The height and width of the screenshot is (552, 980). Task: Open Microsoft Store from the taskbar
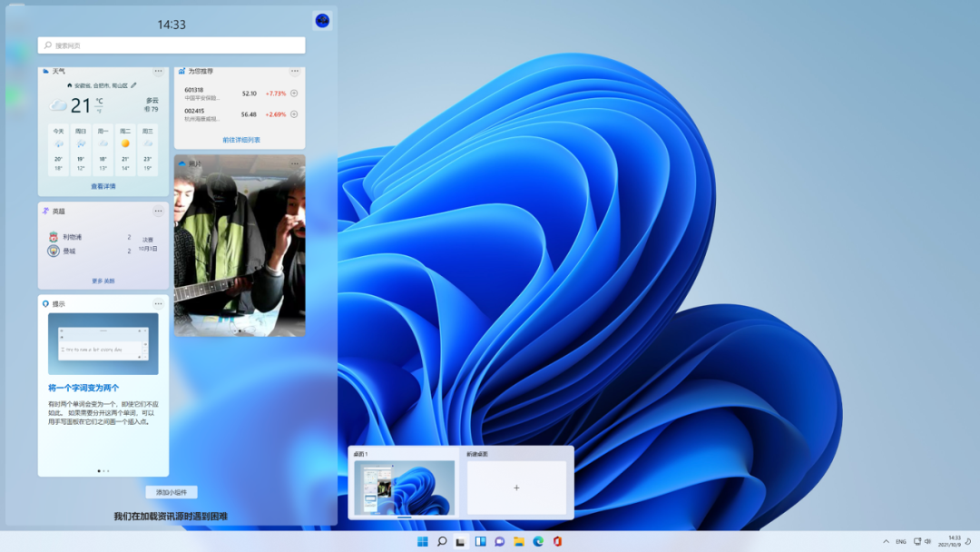point(556,541)
